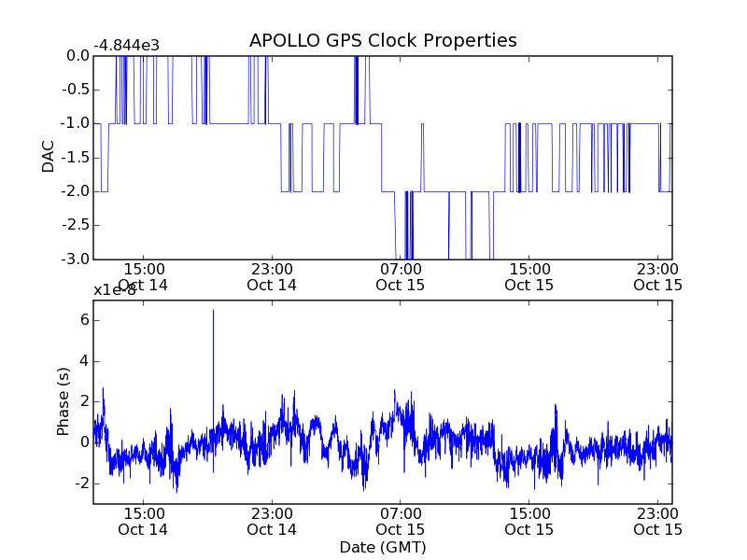
Task: Click the "6" tick on Phase axis
Action: [x=85, y=320]
